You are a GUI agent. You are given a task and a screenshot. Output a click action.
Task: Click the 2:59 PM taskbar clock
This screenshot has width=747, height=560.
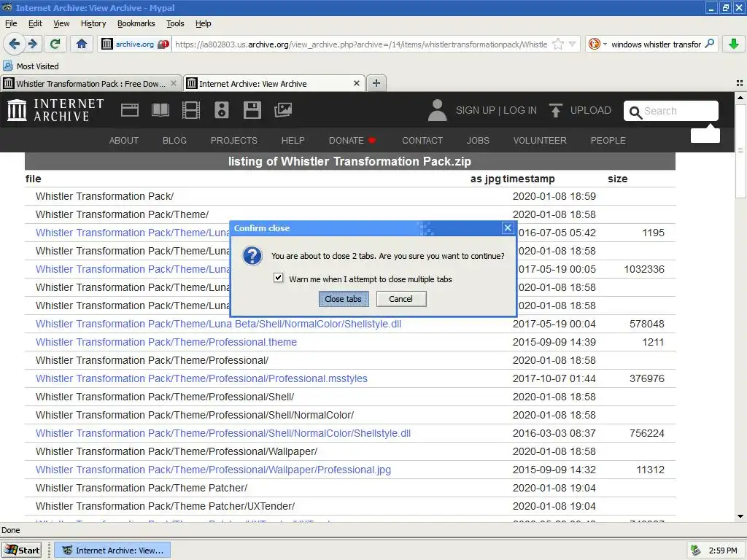(723, 551)
